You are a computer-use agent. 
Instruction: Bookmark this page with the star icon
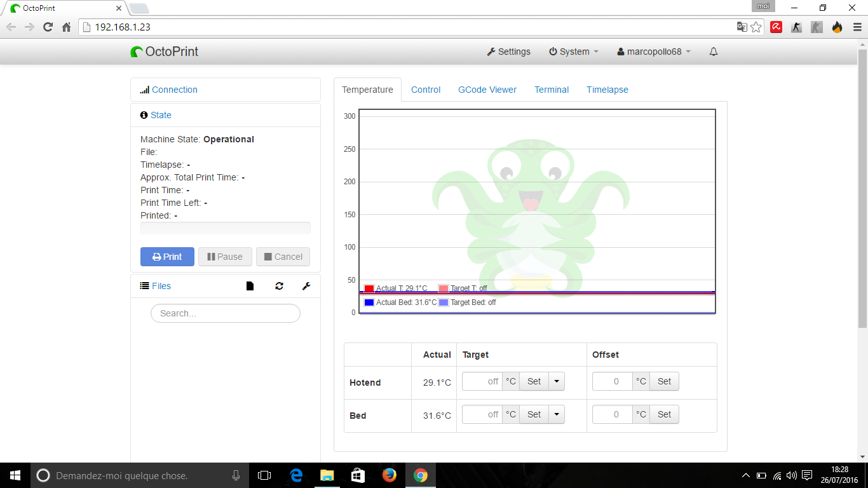pos(756,27)
